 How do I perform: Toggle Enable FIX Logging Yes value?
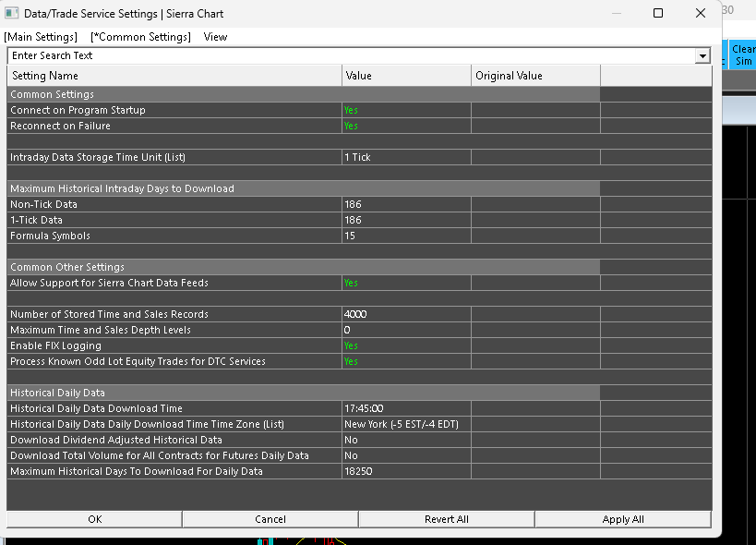pyautogui.click(x=406, y=345)
